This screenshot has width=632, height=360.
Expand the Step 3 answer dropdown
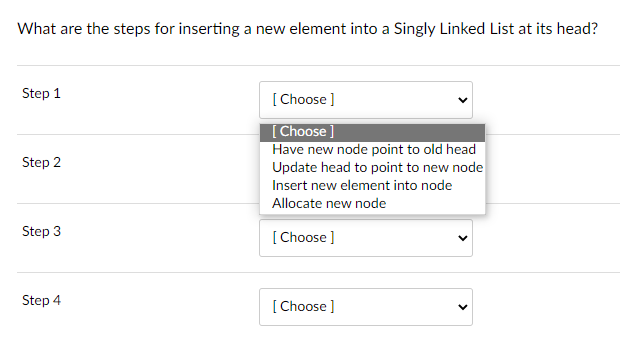[366, 238]
